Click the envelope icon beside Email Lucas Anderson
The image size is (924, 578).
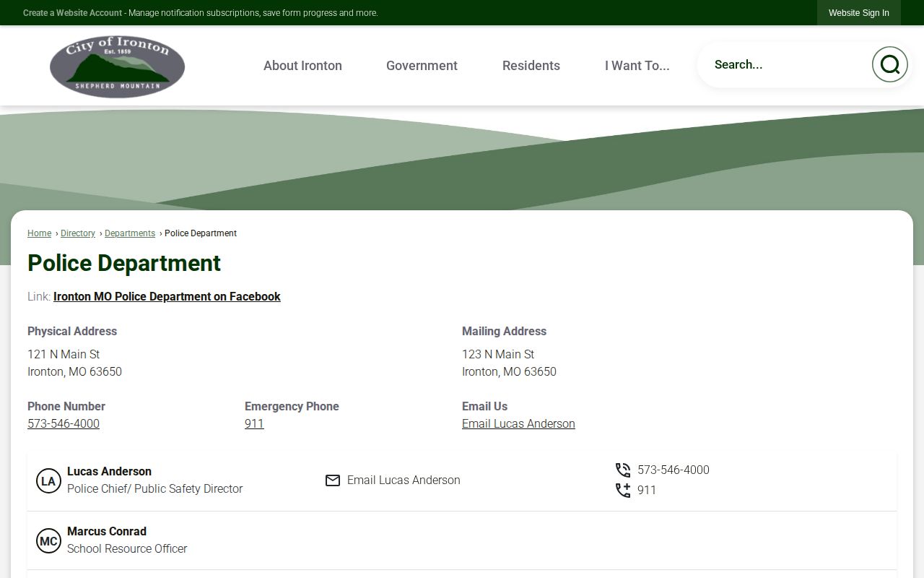tap(333, 480)
